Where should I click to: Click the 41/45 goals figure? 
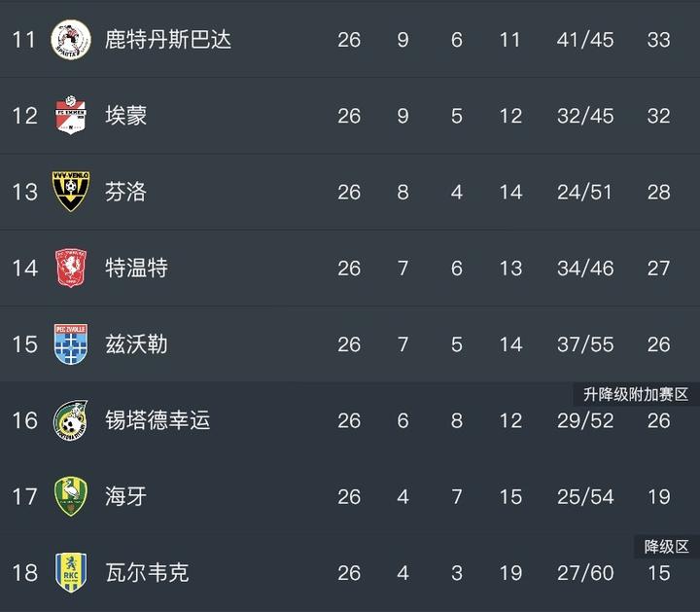585,40
